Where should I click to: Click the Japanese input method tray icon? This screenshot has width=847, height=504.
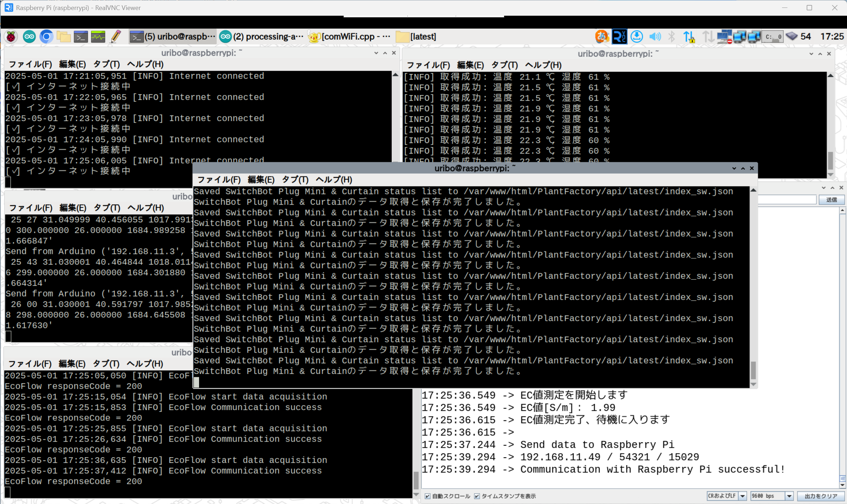pos(602,36)
